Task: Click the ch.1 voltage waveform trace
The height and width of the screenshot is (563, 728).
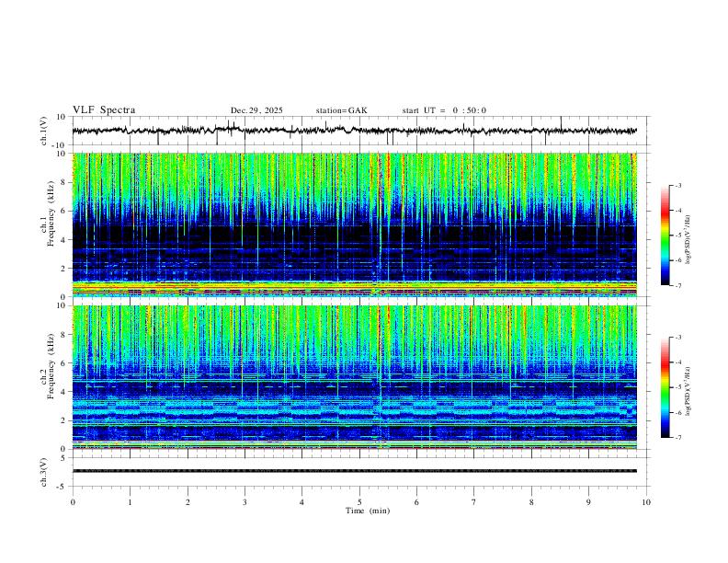Action: click(x=355, y=131)
